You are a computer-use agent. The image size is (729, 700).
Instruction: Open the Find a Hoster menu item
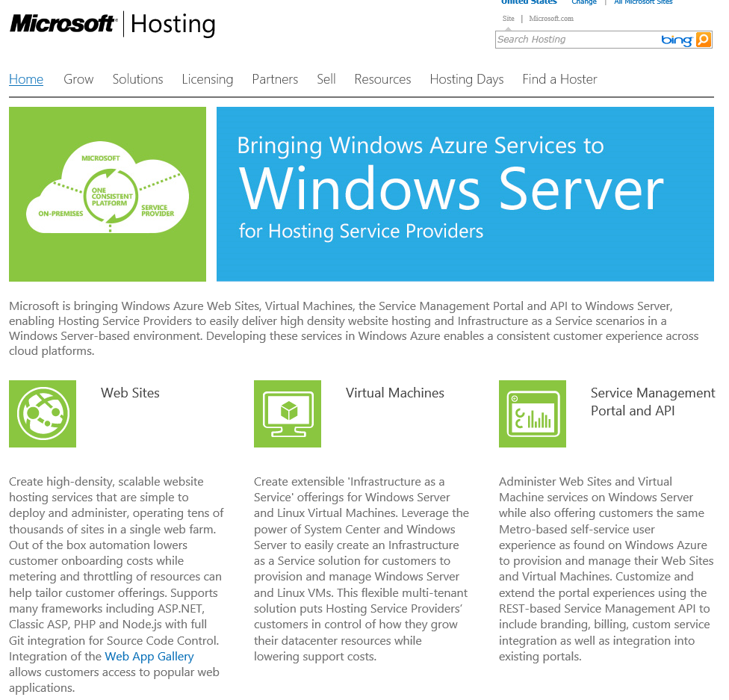click(x=559, y=79)
